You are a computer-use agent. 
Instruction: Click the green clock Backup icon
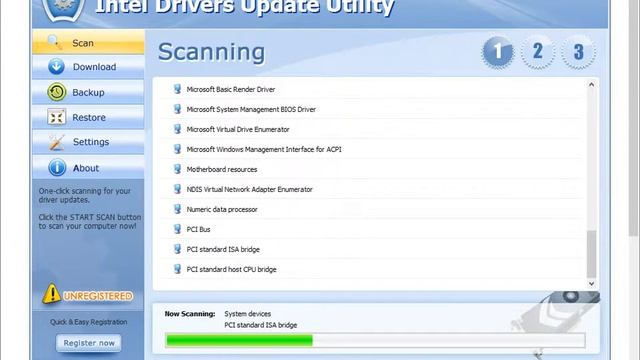pyautogui.click(x=56, y=92)
